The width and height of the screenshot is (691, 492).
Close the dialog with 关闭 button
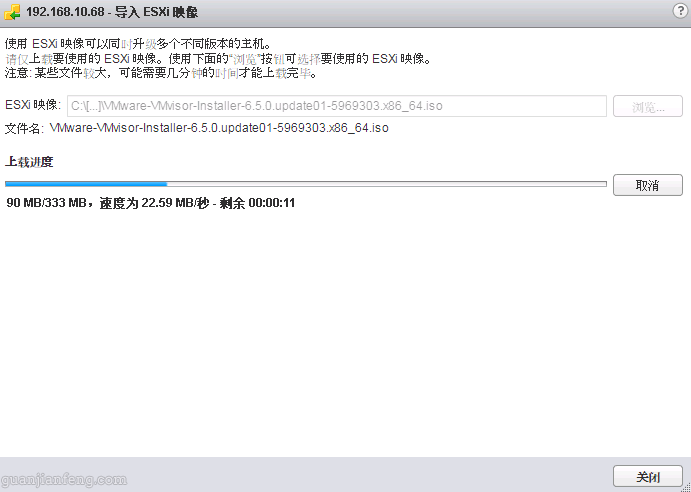coord(647,477)
